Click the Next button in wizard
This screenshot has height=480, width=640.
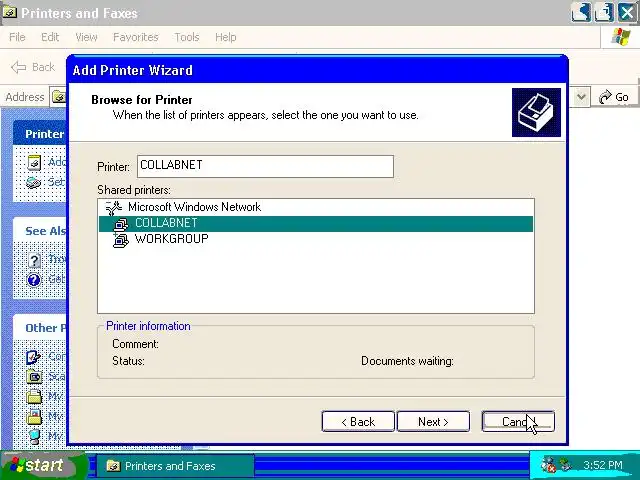(433, 421)
